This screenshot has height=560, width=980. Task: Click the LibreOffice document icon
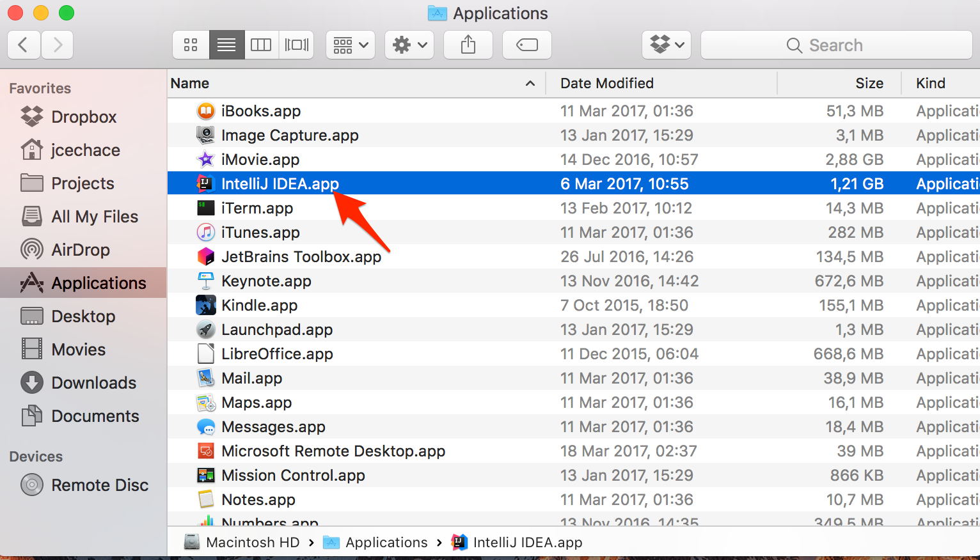point(205,354)
